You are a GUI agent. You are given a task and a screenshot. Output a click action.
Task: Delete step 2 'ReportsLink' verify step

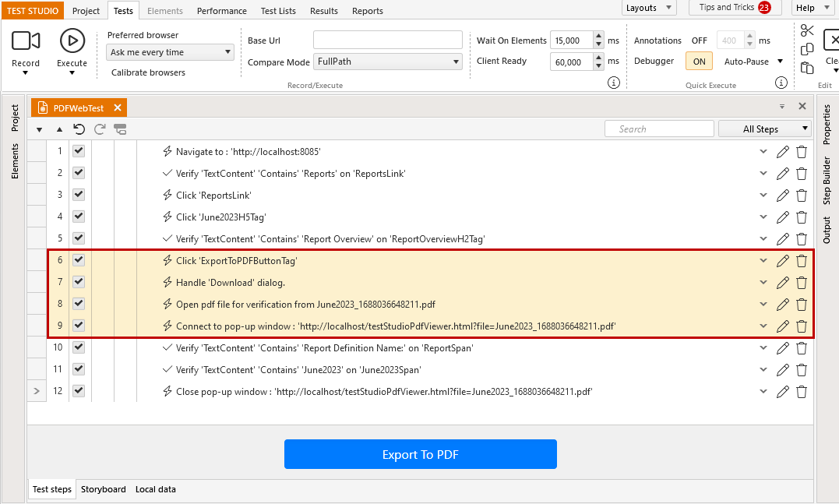801,174
